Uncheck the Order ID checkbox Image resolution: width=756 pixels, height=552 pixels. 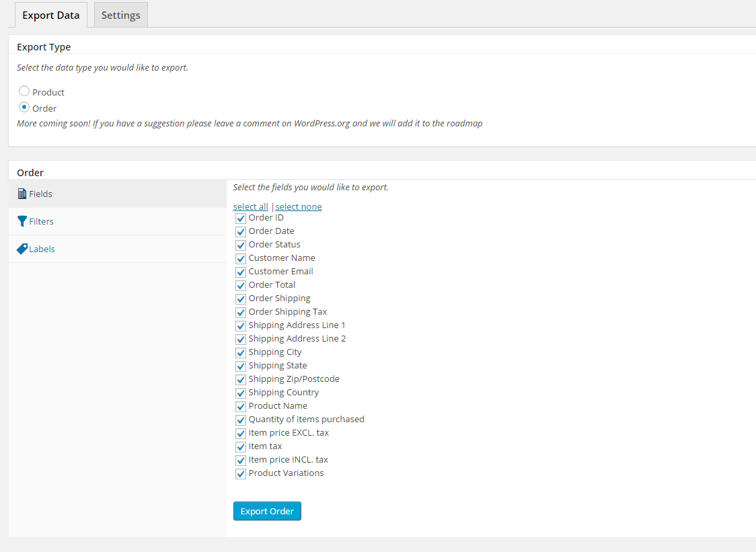click(241, 219)
